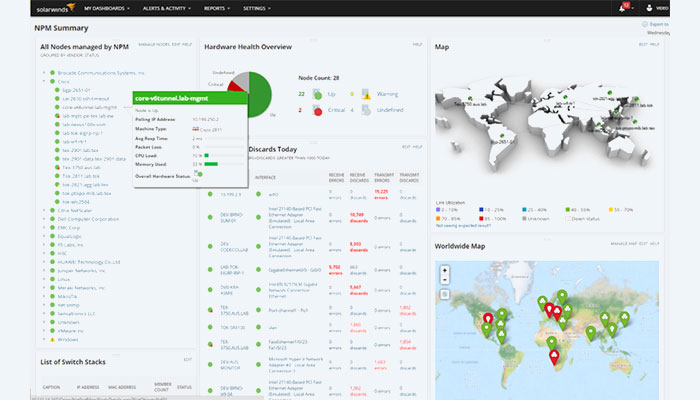Viewport: 700px width, 400px height.
Task: Click the Memory Used bar in tooltip
Action: pyautogui.click(x=224, y=164)
